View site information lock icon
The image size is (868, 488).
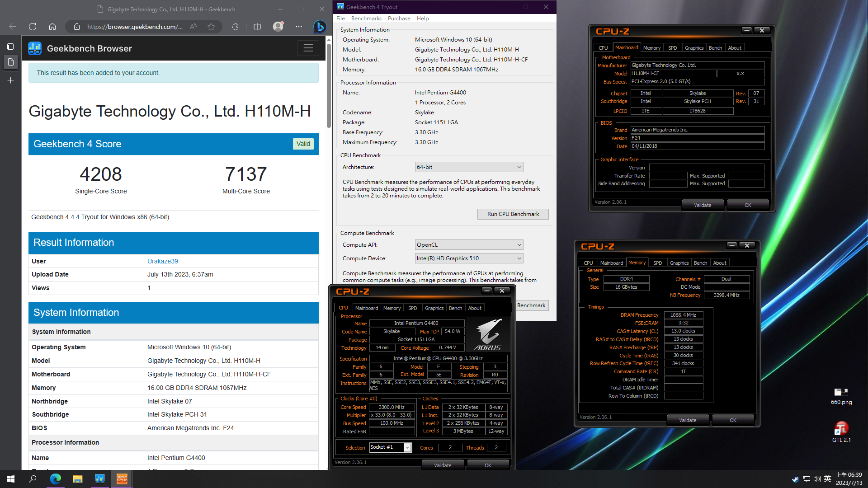point(77,27)
